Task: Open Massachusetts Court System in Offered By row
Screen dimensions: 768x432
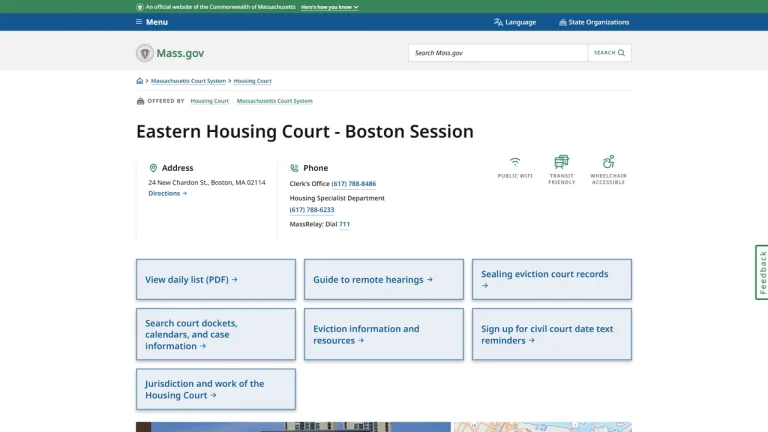Action: pyautogui.click(x=274, y=101)
